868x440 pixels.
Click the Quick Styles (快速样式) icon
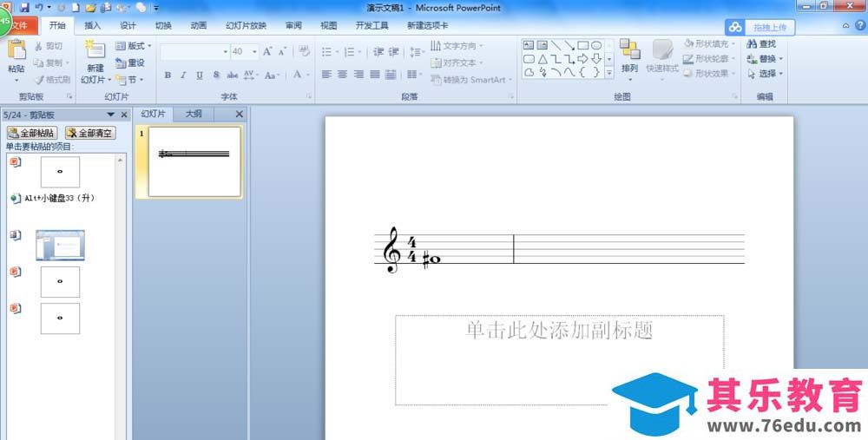[662, 49]
